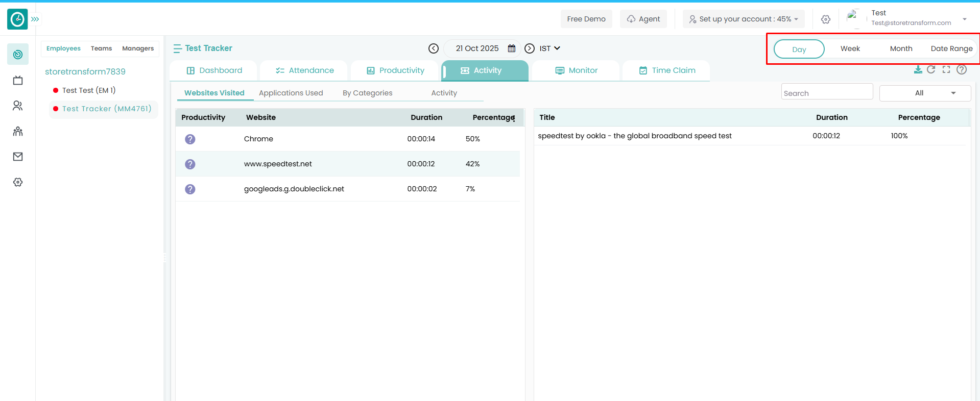Open the single-user icon in the left sidebar

tap(18, 106)
